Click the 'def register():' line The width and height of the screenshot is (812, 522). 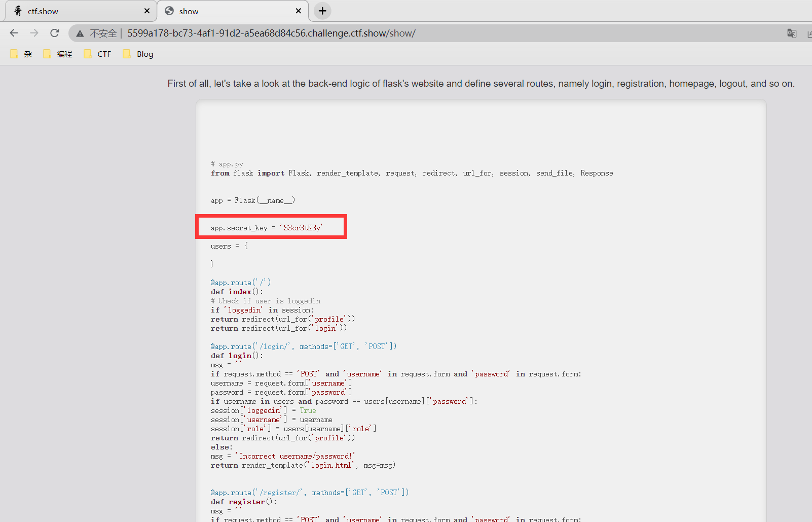click(244, 502)
